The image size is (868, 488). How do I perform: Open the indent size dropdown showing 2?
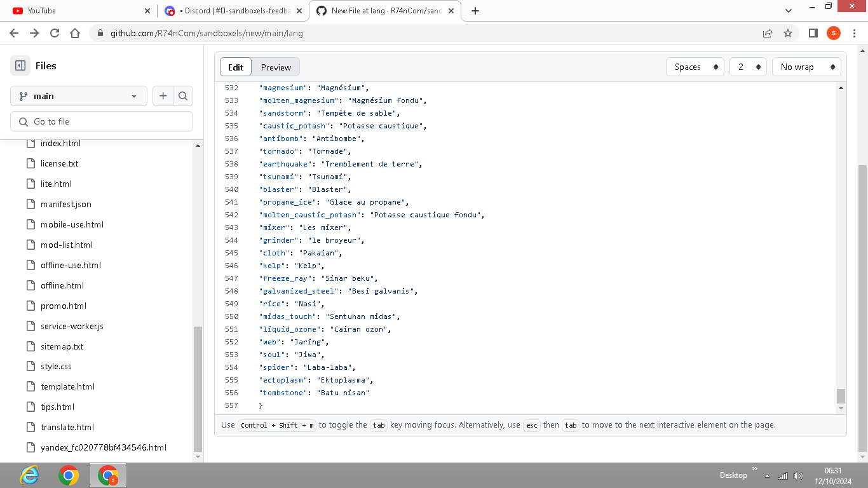[x=748, y=67]
